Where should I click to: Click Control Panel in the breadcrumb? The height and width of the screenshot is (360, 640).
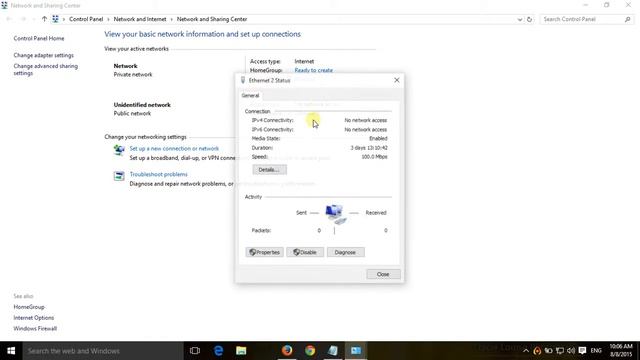click(86, 19)
